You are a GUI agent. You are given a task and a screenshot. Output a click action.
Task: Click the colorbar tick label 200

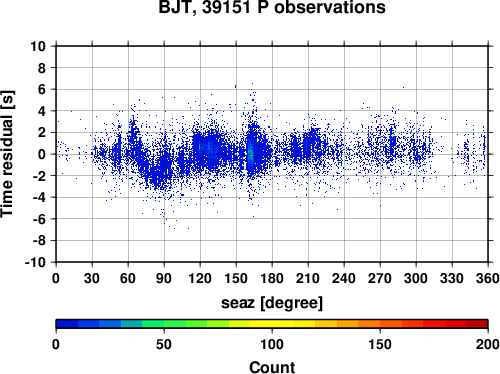coord(488,344)
